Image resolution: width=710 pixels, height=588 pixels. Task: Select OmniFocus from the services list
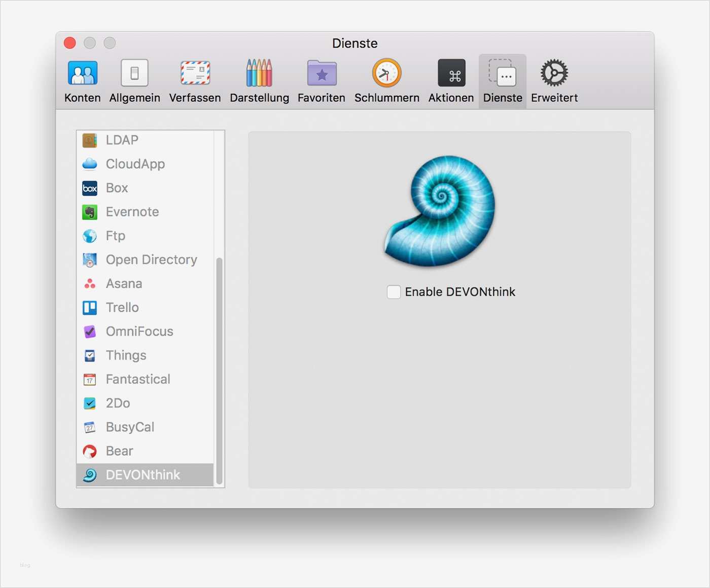[139, 332]
